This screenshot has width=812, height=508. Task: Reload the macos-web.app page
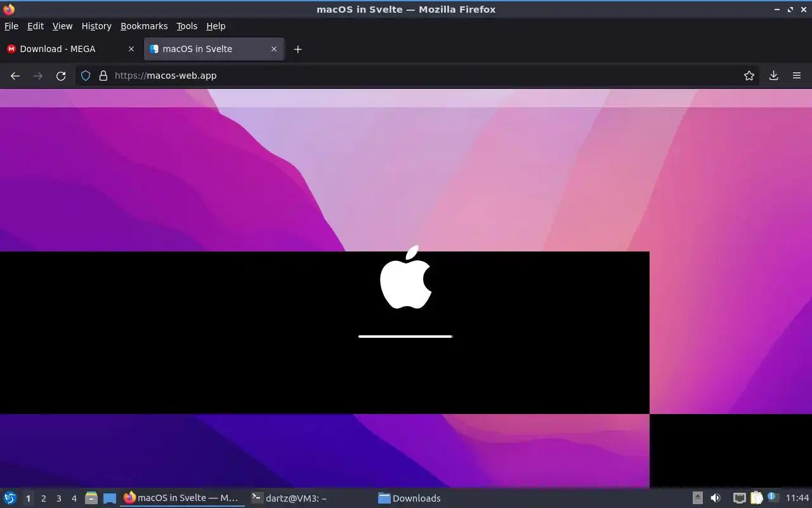61,76
